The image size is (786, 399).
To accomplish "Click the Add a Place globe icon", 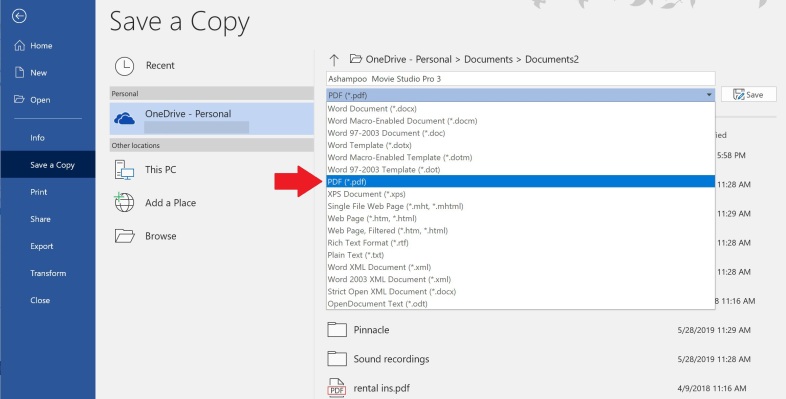I will (124, 203).
